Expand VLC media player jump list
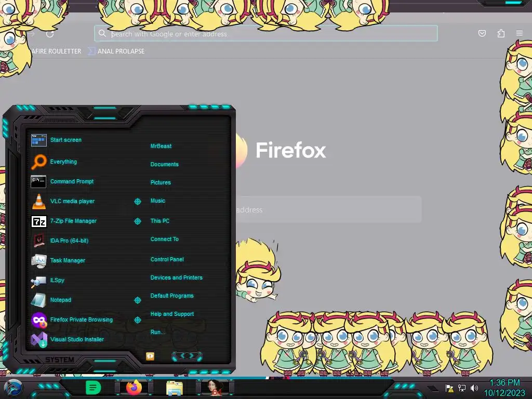The image size is (532, 399). click(x=137, y=202)
